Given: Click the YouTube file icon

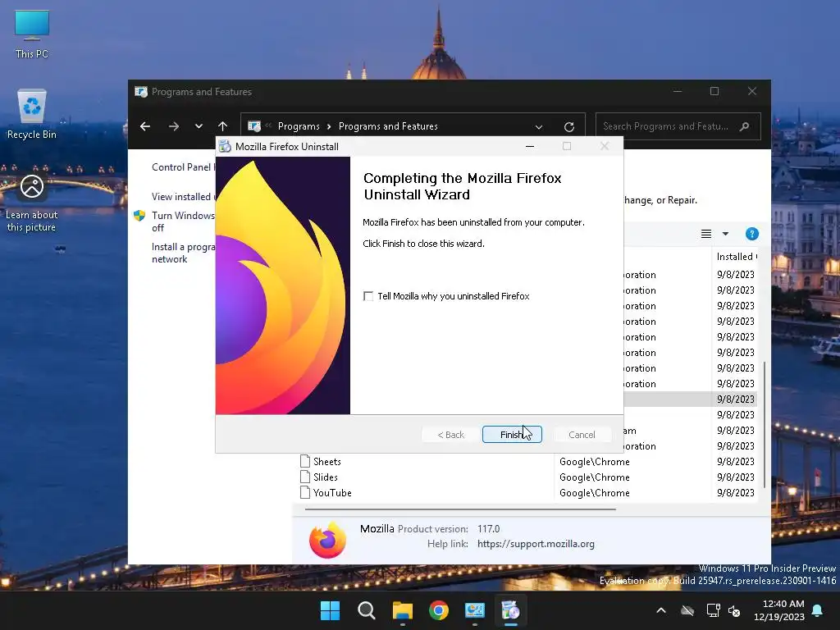Looking at the screenshot, I should coord(305,492).
